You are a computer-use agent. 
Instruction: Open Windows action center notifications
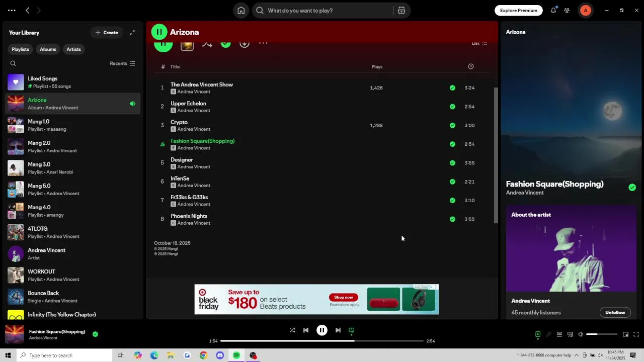[633, 355]
